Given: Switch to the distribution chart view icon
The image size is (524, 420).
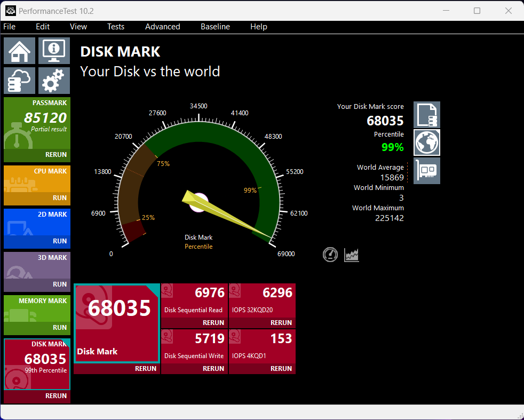Looking at the screenshot, I should (x=352, y=255).
